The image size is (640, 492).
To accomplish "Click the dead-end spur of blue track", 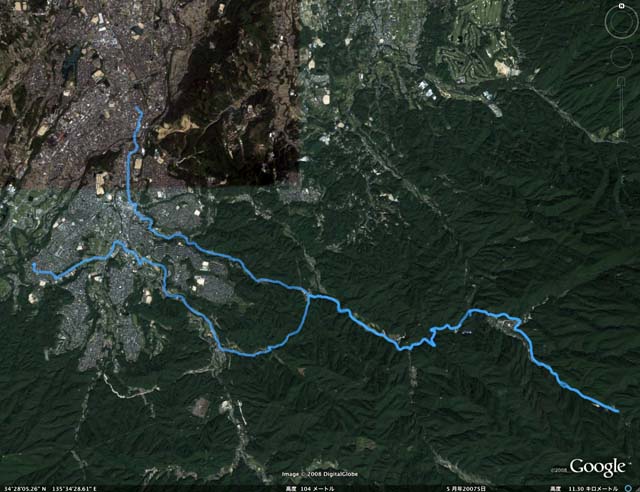I will 434,345.
